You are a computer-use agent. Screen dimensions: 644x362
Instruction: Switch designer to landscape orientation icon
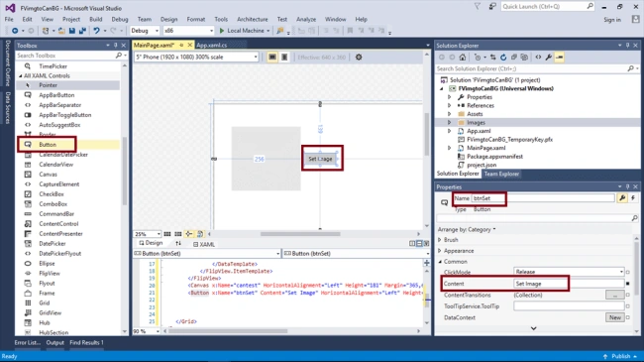(271, 58)
